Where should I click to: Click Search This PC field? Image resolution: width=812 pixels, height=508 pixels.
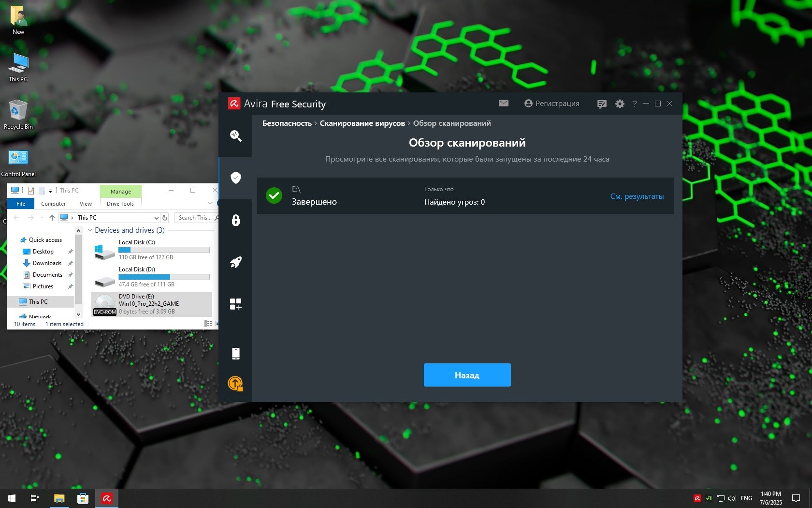pyautogui.click(x=196, y=218)
